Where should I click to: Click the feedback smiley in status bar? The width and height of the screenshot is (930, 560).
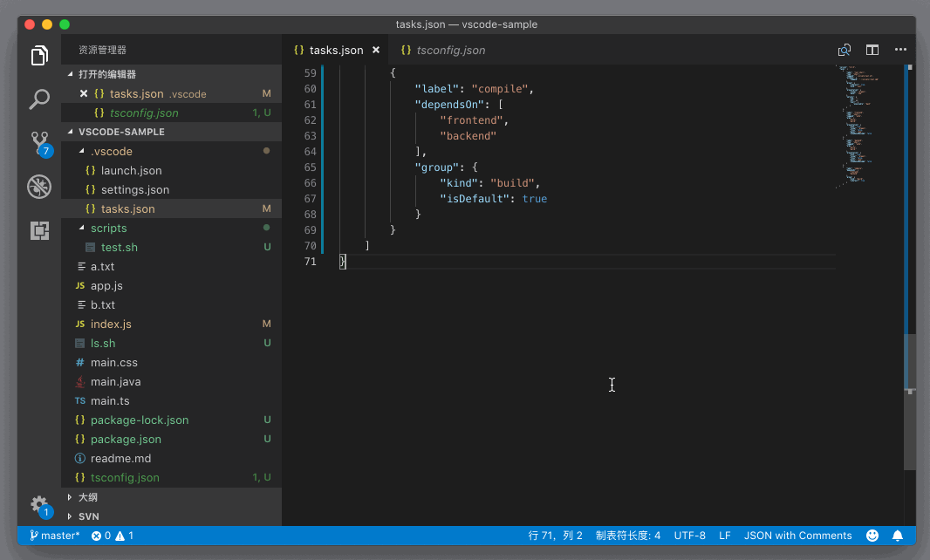pos(872,536)
